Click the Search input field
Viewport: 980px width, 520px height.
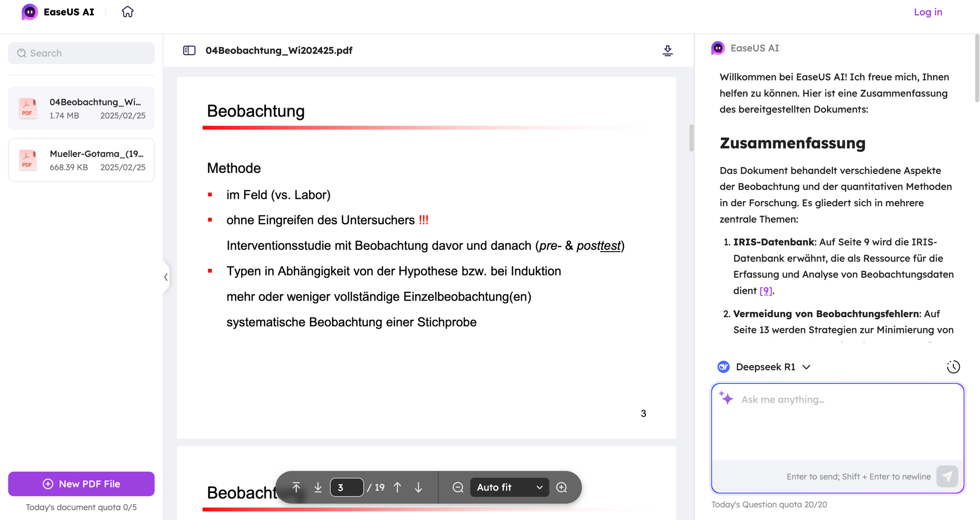81,53
